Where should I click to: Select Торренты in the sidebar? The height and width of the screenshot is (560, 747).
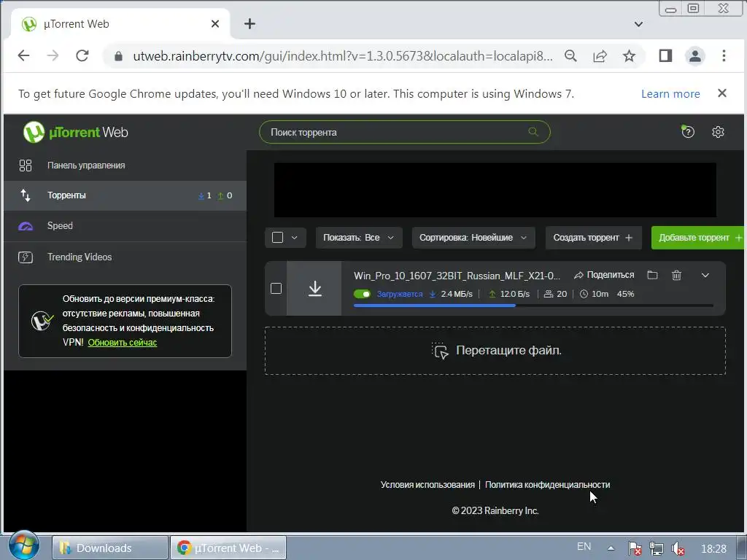tap(125, 195)
